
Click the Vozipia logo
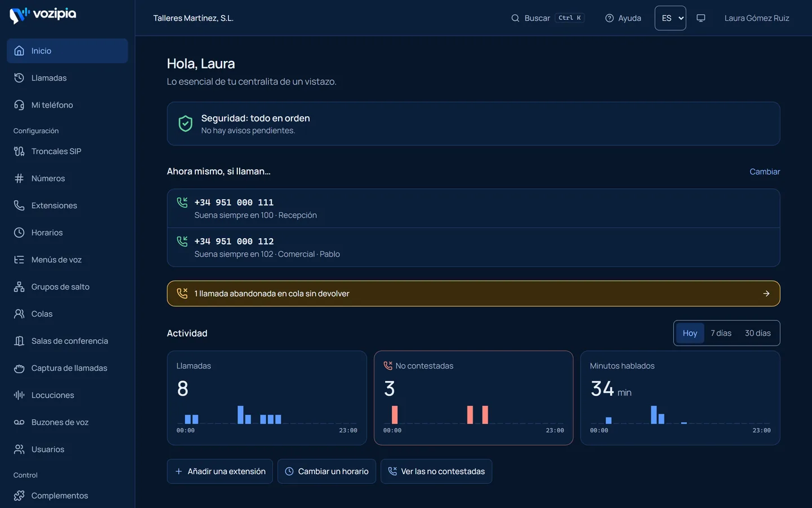(43, 15)
